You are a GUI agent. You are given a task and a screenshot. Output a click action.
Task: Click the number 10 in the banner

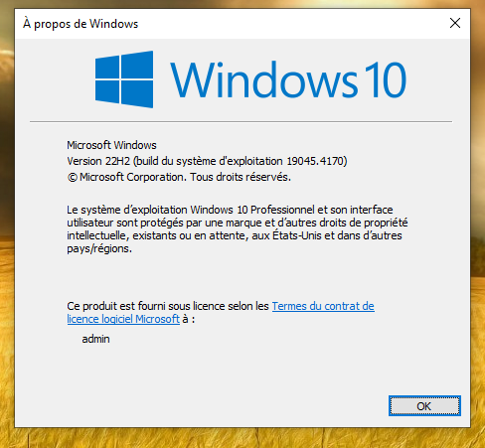tap(386, 80)
